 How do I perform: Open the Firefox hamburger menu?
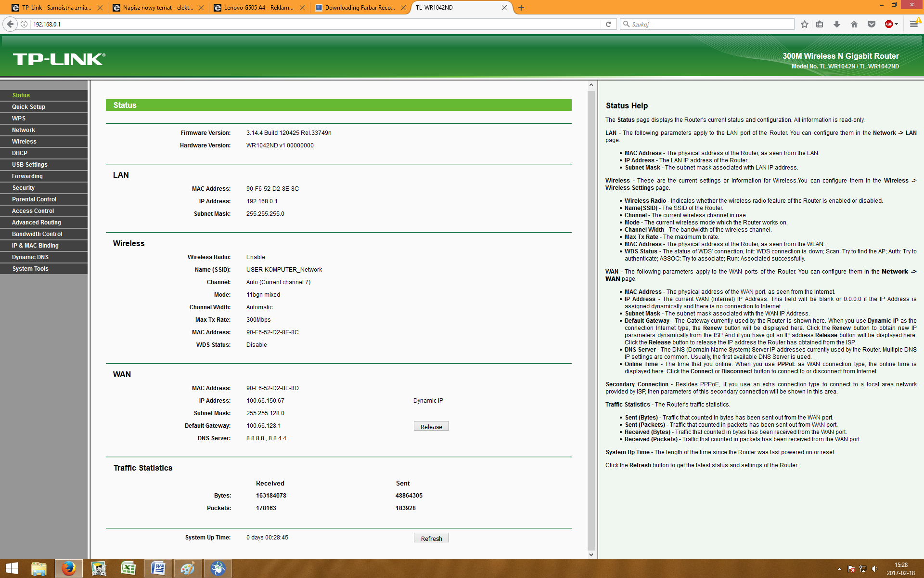pyautogui.click(x=913, y=24)
